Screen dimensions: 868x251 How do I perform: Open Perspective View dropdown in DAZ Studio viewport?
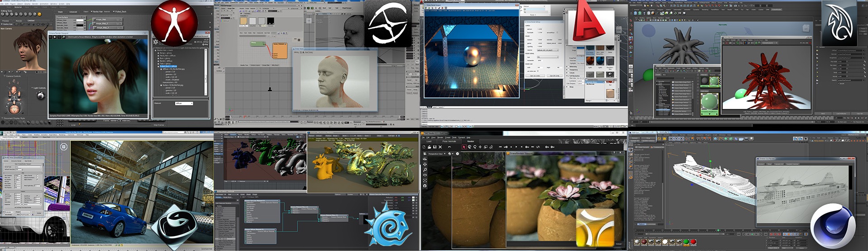click(436, 154)
